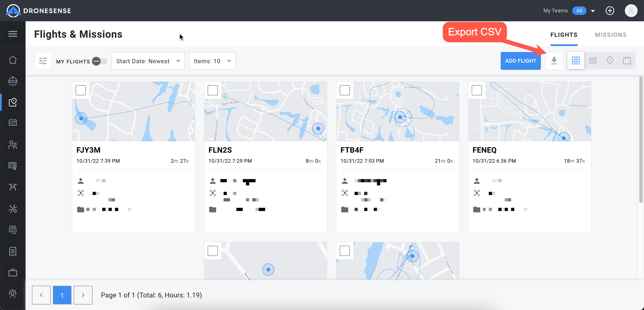Open the certifications list-badge sidebar icon
Viewport: 644px width, 310px height.
point(13,166)
